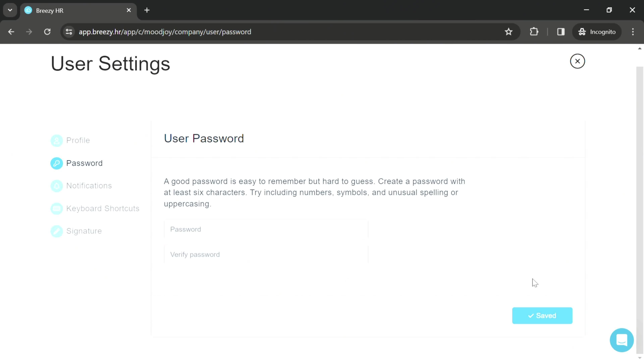Expand the Profile settings panel
644x362 pixels.
78,140
